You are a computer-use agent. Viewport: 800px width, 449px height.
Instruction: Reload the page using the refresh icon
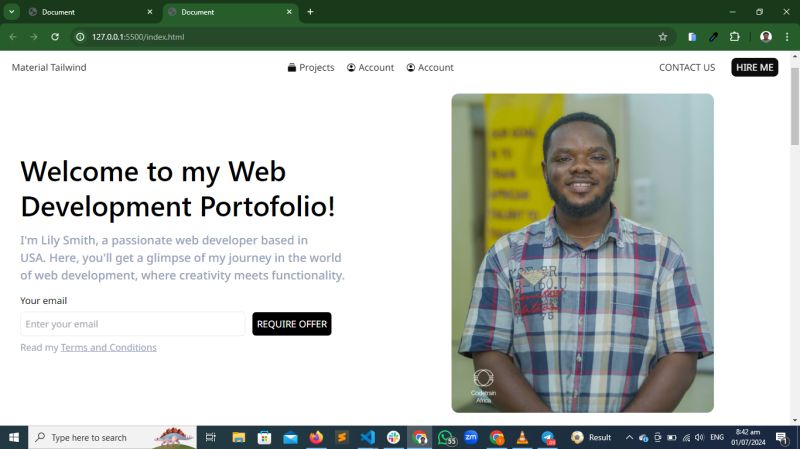[55, 37]
